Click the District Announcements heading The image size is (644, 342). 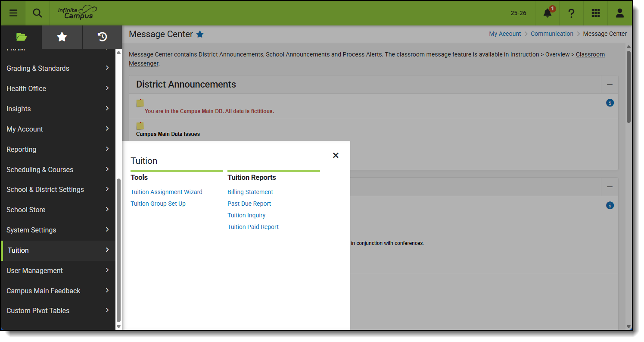(186, 85)
